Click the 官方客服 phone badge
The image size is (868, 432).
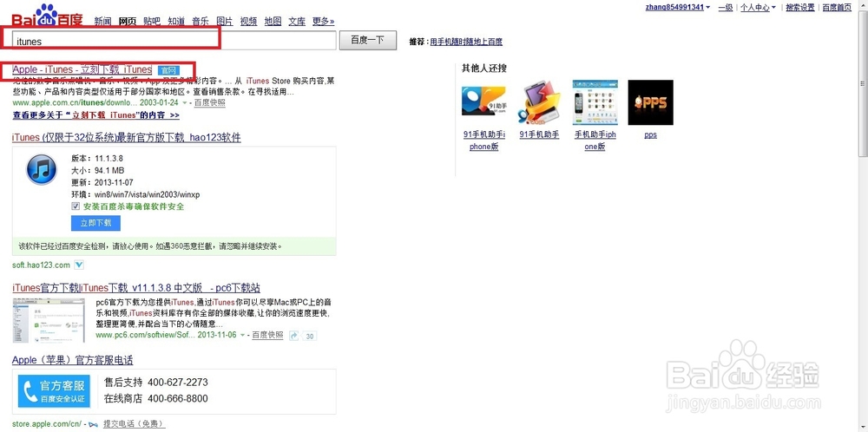pos(54,391)
